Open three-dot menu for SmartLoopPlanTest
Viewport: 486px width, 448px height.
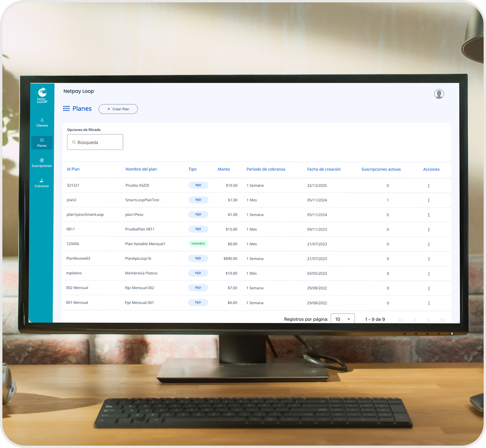tap(428, 200)
